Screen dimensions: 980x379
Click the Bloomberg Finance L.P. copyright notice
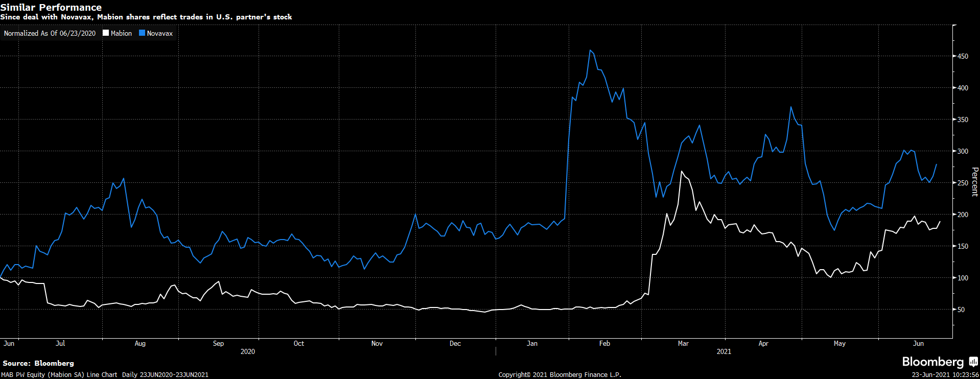point(560,374)
